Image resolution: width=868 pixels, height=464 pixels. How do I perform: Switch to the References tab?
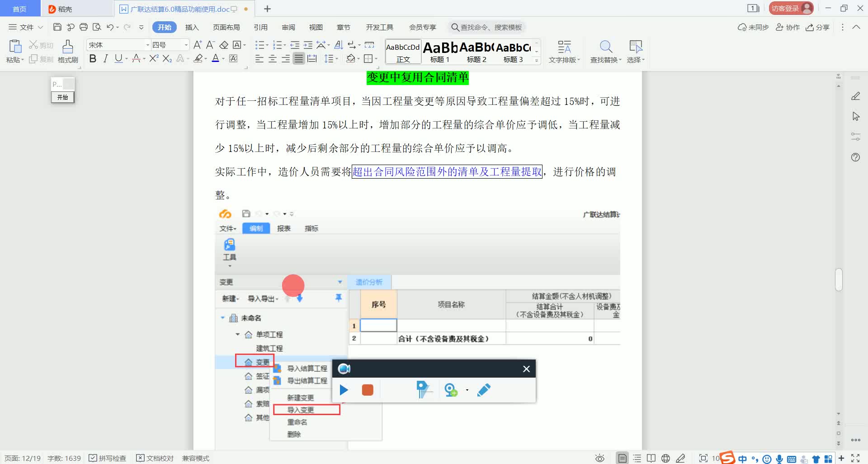point(260,27)
